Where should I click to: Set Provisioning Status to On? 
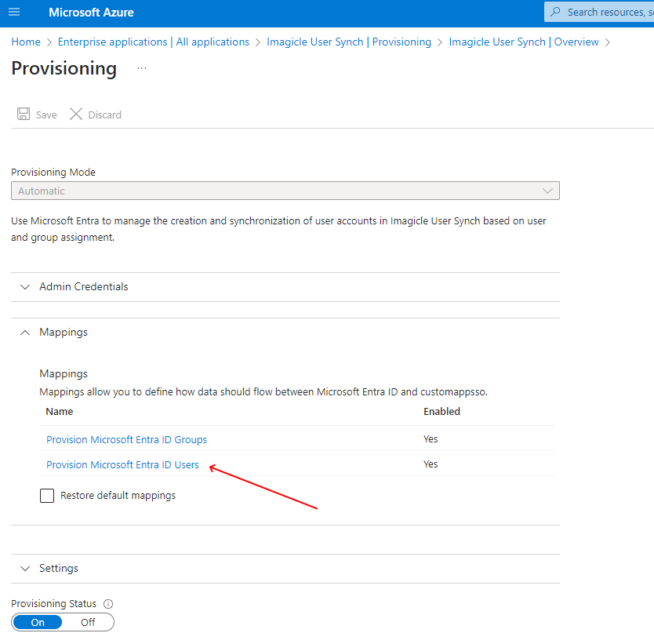(x=38, y=622)
